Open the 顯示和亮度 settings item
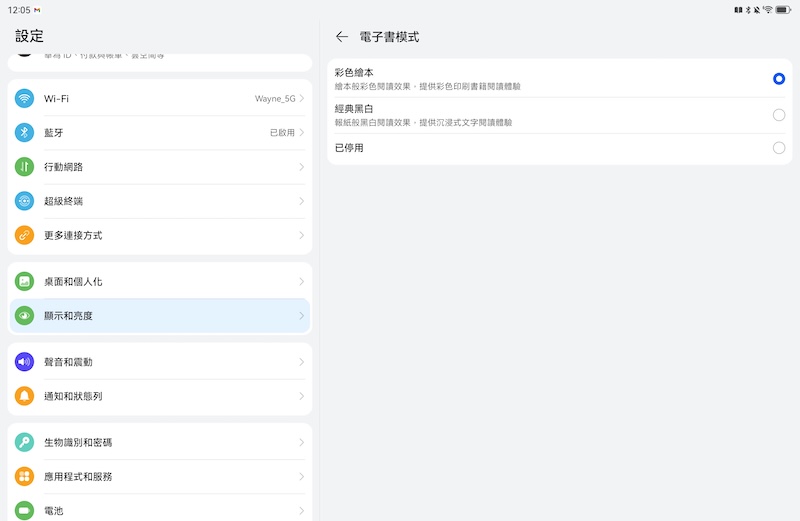Screen dimensions: 800x521 pyautogui.click(x=160, y=316)
